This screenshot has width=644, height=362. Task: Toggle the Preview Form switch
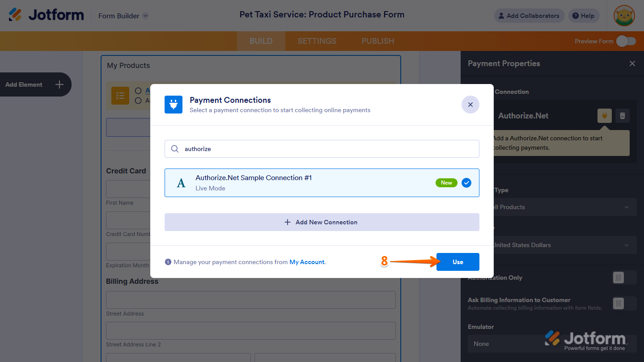(x=626, y=41)
